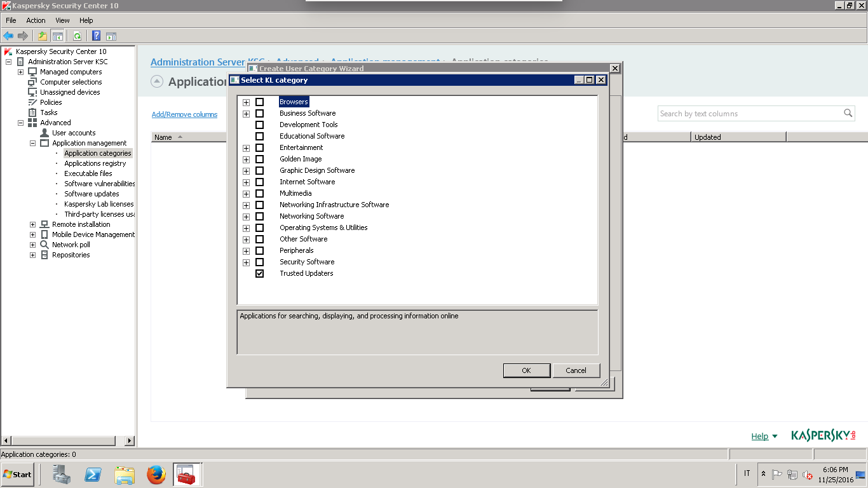Check the Browsers category checkbox

click(259, 102)
